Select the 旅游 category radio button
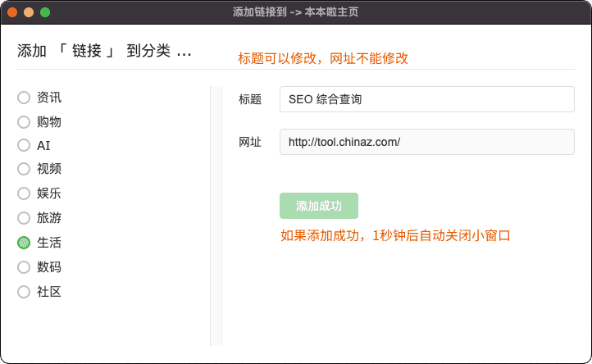This screenshot has width=592, height=364. pos(24,218)
